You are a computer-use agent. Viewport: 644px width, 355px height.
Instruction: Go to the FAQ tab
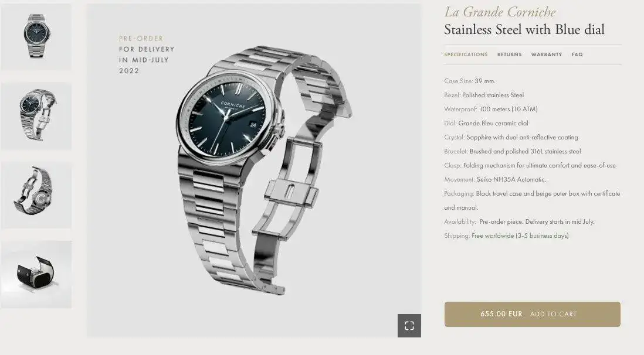[x=577, y=54]
